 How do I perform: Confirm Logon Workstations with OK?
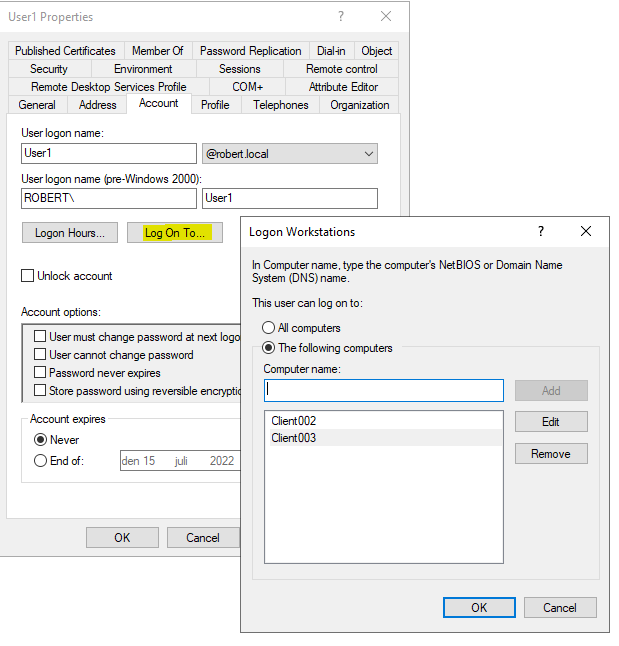coord(479,607)
